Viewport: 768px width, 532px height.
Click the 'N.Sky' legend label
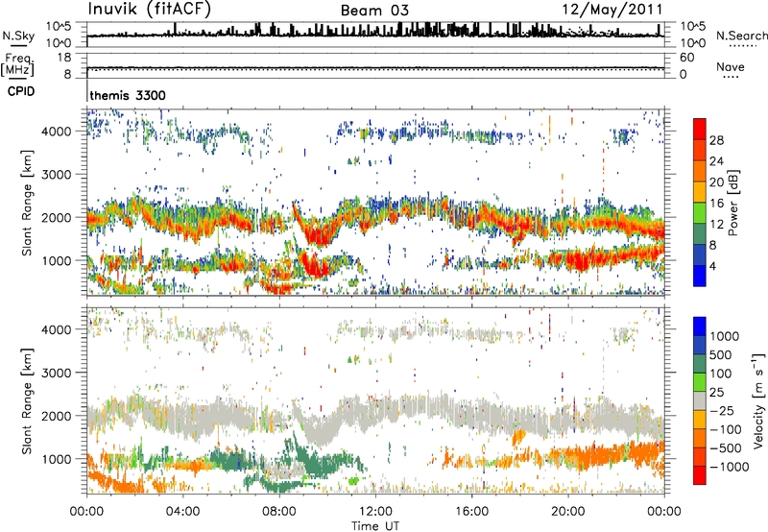click(18, 36)
